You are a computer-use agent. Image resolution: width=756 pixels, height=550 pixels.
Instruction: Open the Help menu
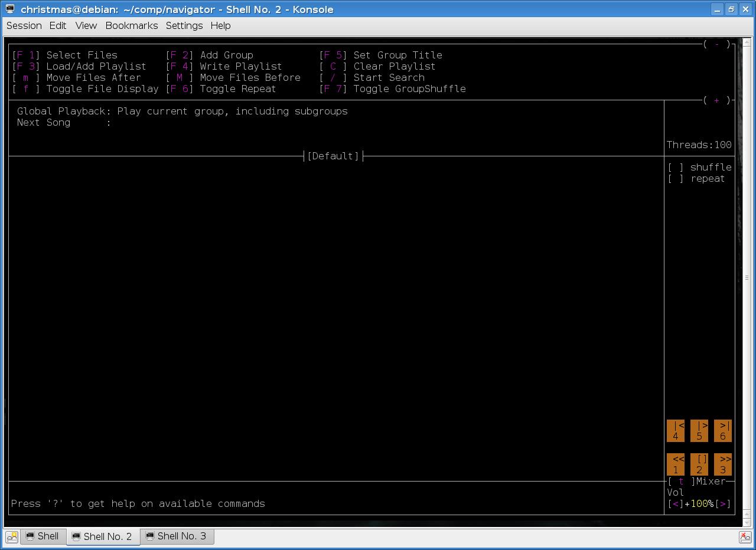pos(220,25)
